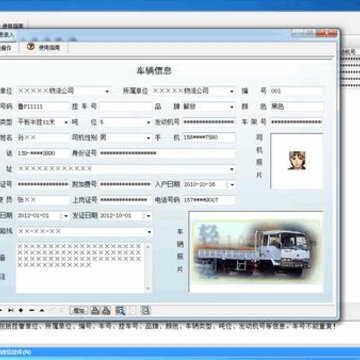Image resolution: width=360 pixels, height=360 pixels.
Task: Click the 上岗证号 masked field
Action: tap(125, 200)
